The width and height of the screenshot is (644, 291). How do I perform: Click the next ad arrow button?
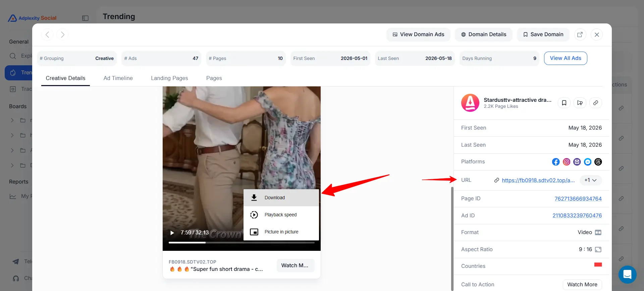(x=63, y=34)
